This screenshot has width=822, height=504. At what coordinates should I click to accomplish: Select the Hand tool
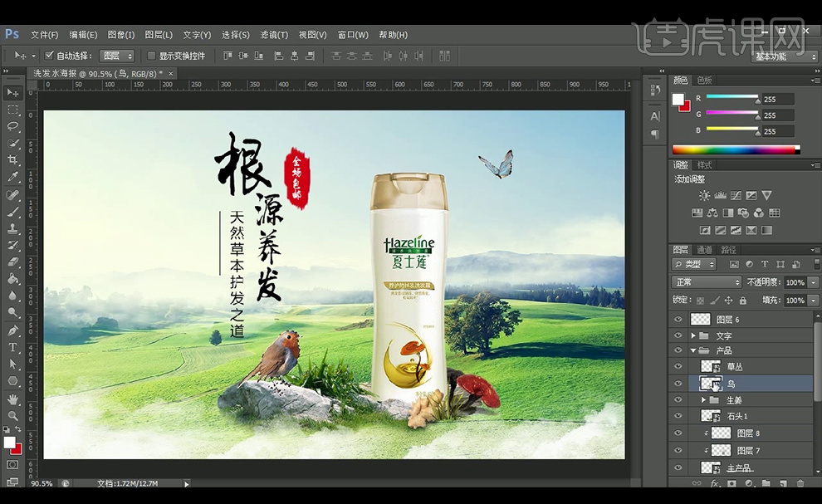click(x=12, y=399)
